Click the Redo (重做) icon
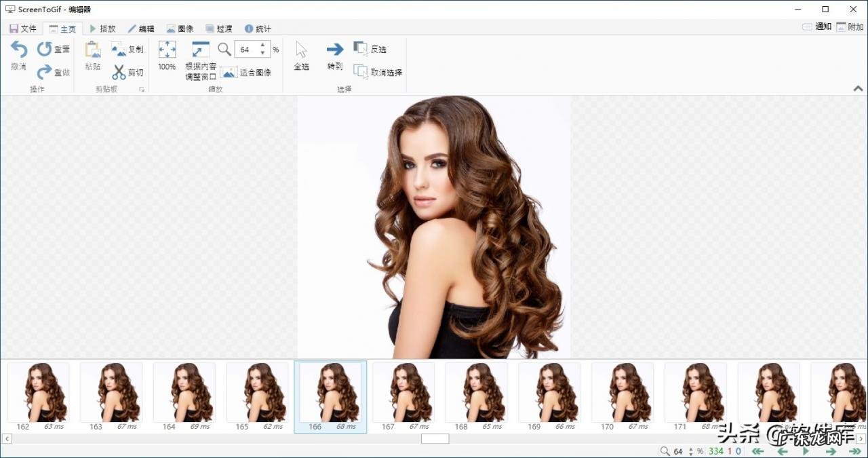Screen dimensions: 868x458 [45, 71]
